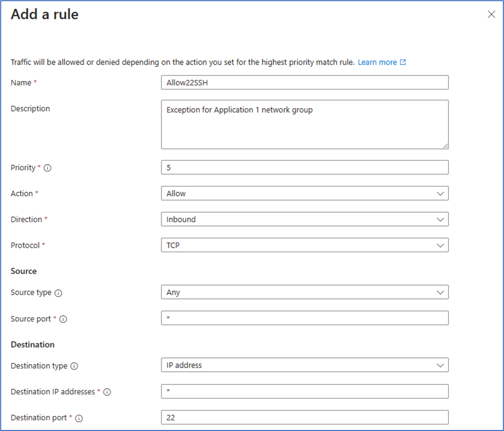Click the Priority info icon

(x=47, y=168)
